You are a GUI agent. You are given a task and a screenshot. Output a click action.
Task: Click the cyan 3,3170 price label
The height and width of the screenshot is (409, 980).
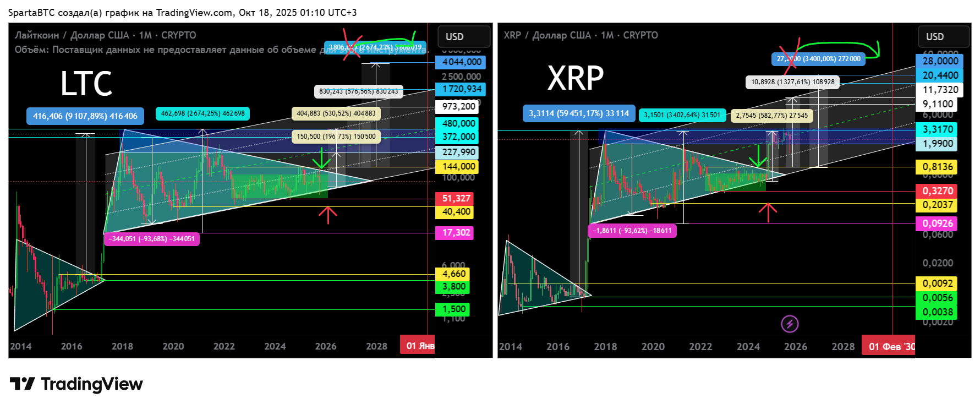tap(937, 129)
